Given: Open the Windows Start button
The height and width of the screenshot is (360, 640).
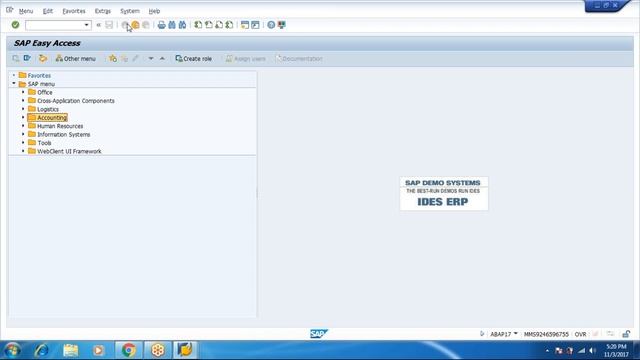Looking at the screenshot, I should [x=12, y=350].
